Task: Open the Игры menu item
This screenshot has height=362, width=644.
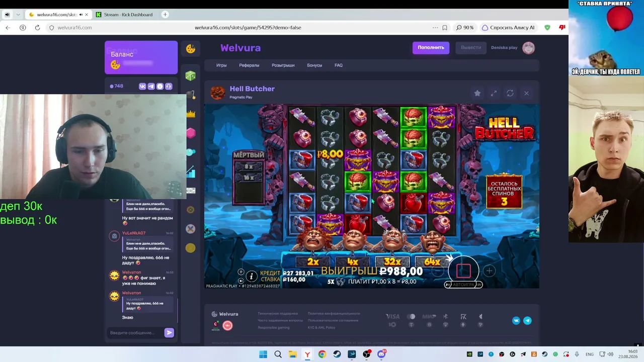Action: [221, 65]
